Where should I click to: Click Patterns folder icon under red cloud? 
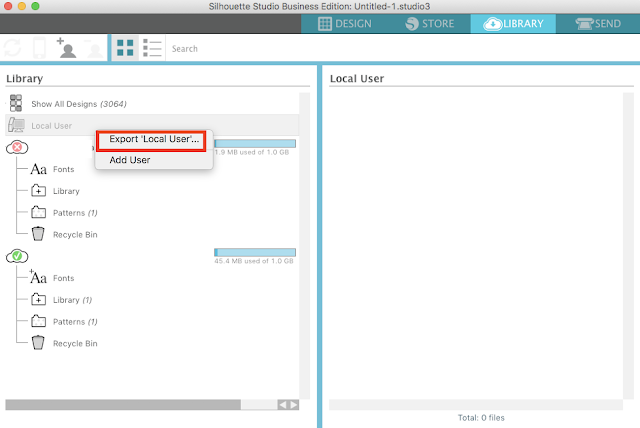(x=38, y=212)
